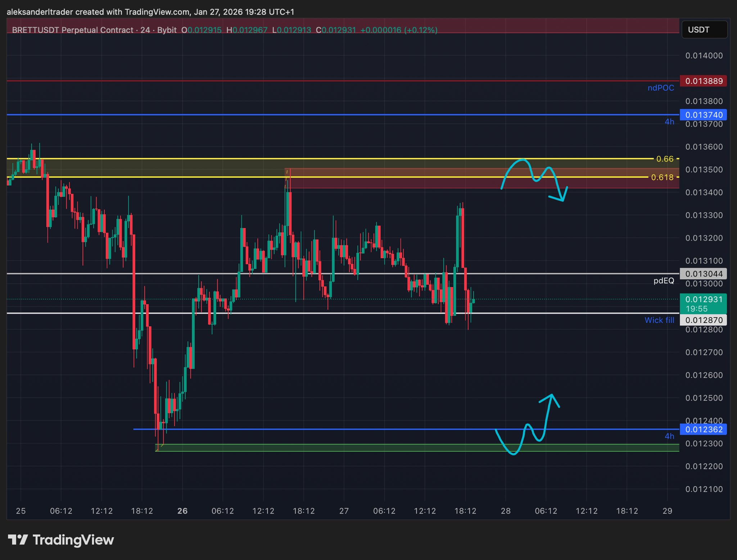The width and height of the screenshot is (737, 560).
Task: Click the 0.618 fib level label
Action: point(662,177)
